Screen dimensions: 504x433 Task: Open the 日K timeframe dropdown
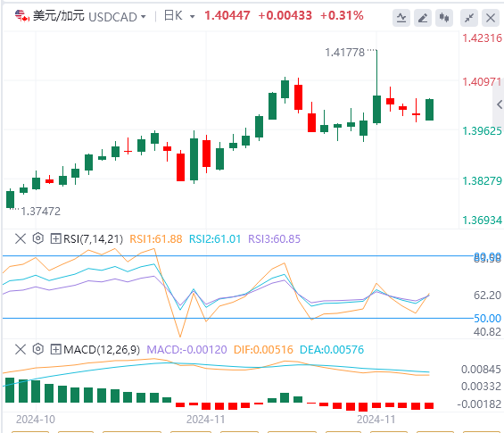[179, 16]
